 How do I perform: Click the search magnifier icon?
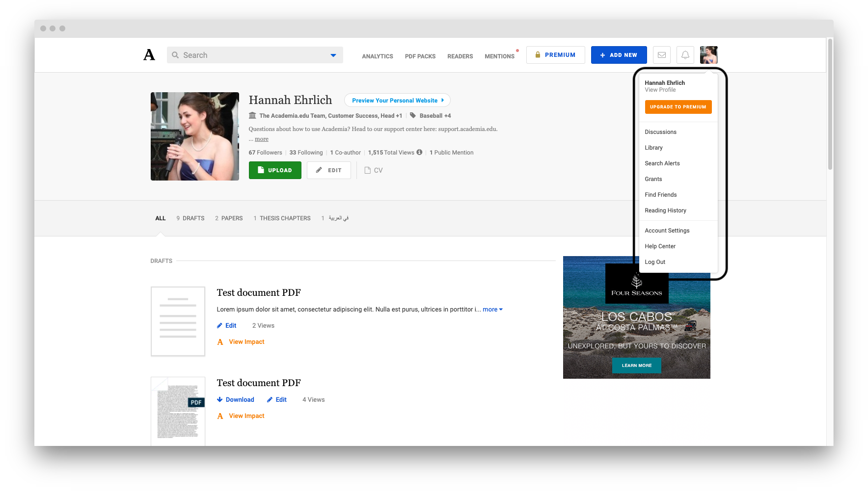point(175,55)
